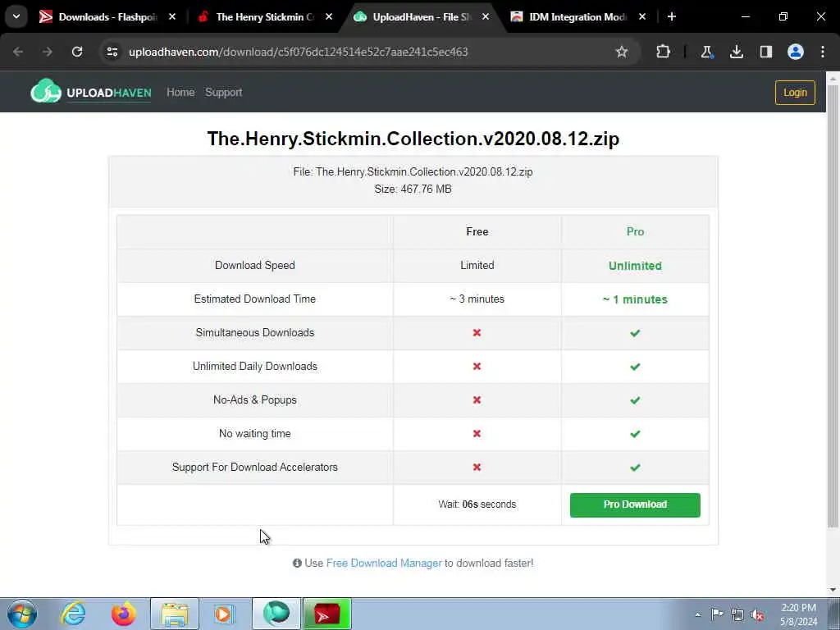840x630 pixels.
Task: Toggle the browser side panel
Action: (766, 52)
